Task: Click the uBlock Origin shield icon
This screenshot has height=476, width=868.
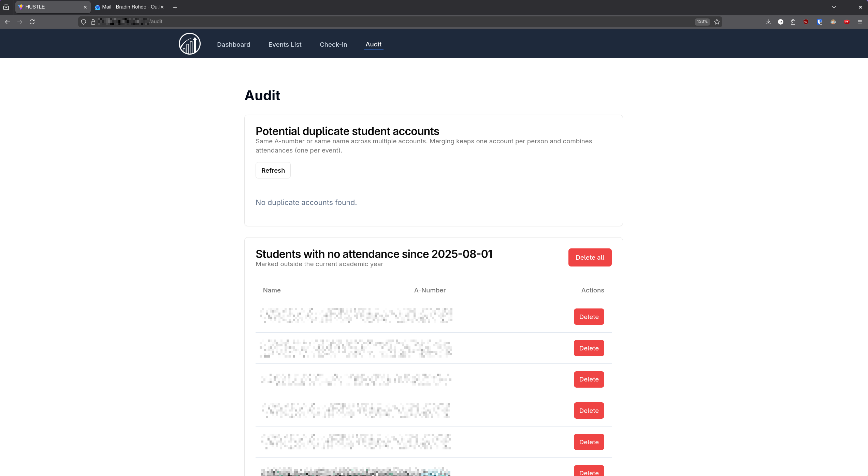Action: coord(806,22)
